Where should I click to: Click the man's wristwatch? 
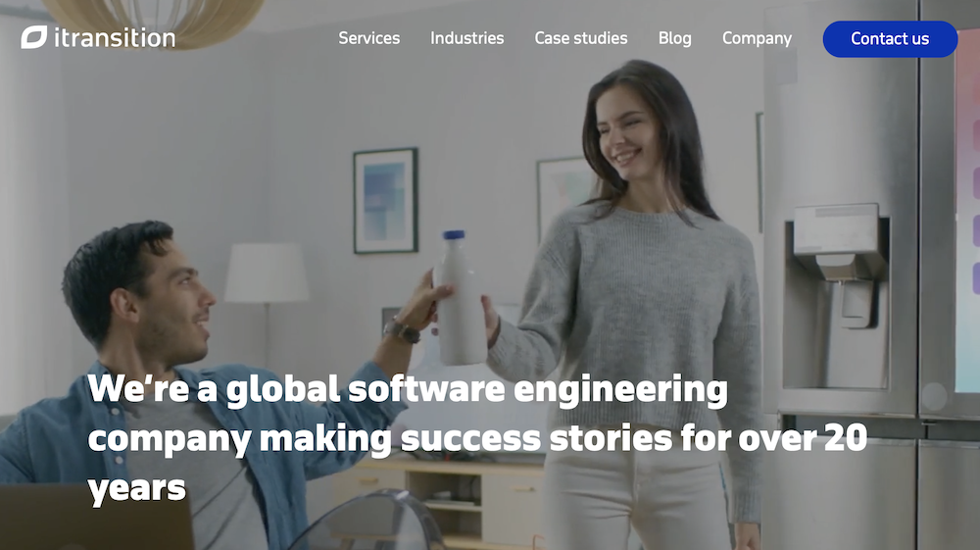coord(402,330)
